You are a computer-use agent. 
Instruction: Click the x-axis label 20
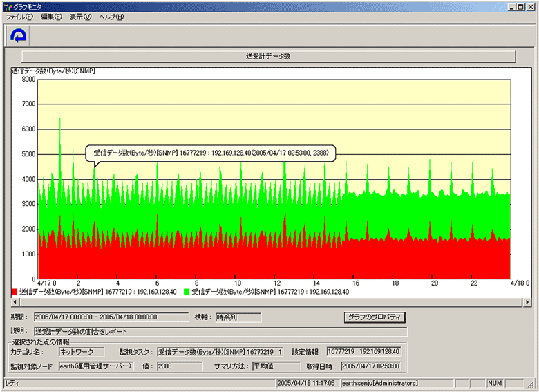[x=435, y=283]
